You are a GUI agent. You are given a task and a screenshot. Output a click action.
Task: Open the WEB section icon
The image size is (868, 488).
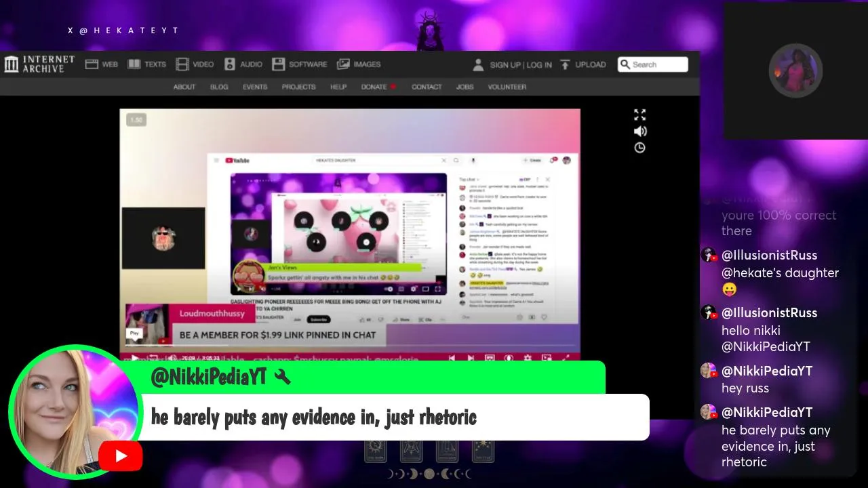coord(92,64)
